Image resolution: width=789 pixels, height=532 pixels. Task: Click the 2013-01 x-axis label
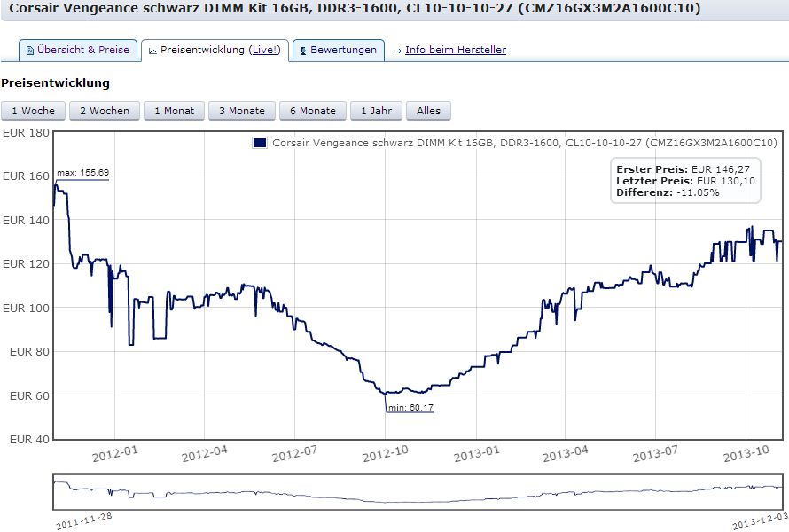(x=477, y=454)
